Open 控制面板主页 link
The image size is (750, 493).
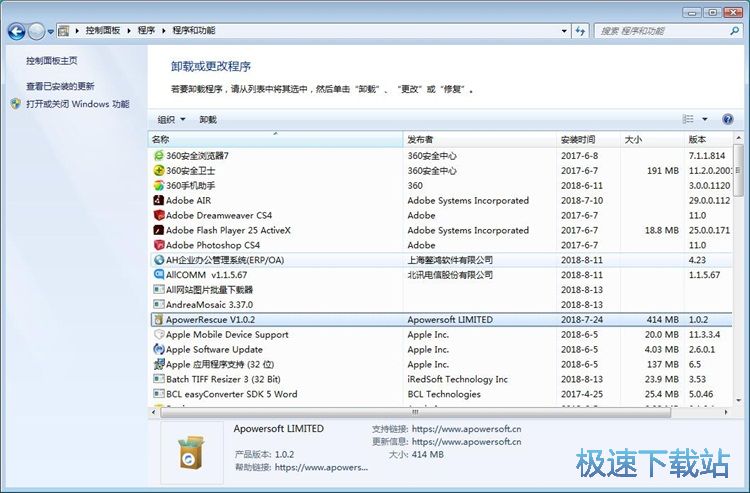(x=52, y=61)
